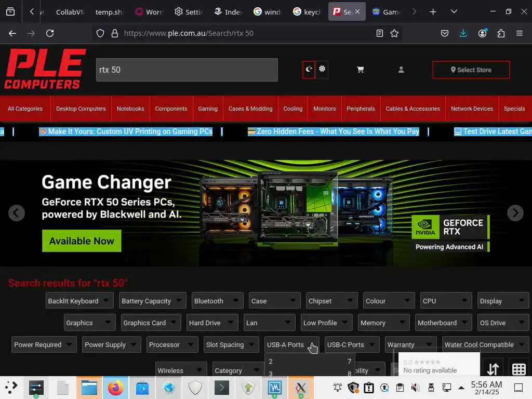The width and height of the screenshot is (532, 399).
Task: Click the PLE Computers logo
Action: (44, 69)
